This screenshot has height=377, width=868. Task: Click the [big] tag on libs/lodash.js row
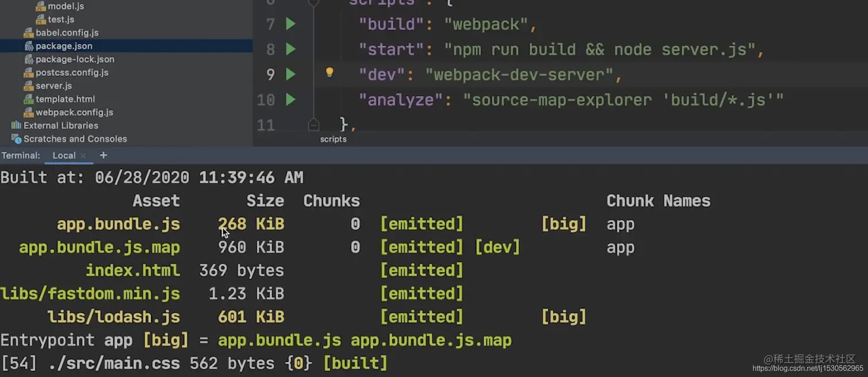(564, 317)
